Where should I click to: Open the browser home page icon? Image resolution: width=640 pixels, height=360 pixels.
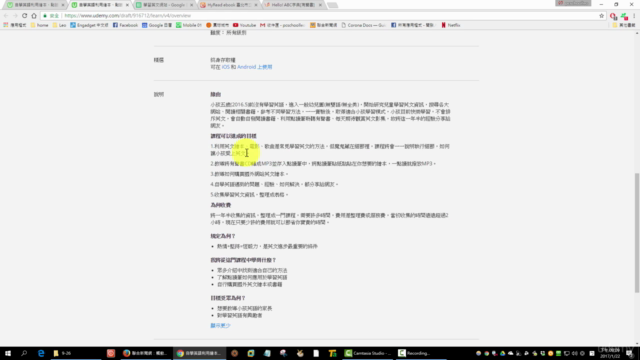tap(34, 16)
